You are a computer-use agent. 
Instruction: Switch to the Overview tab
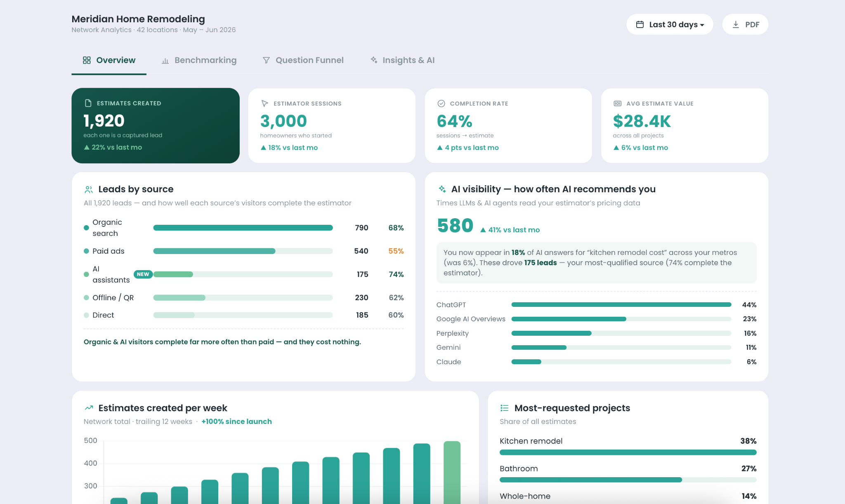click(x=109, y=60)
